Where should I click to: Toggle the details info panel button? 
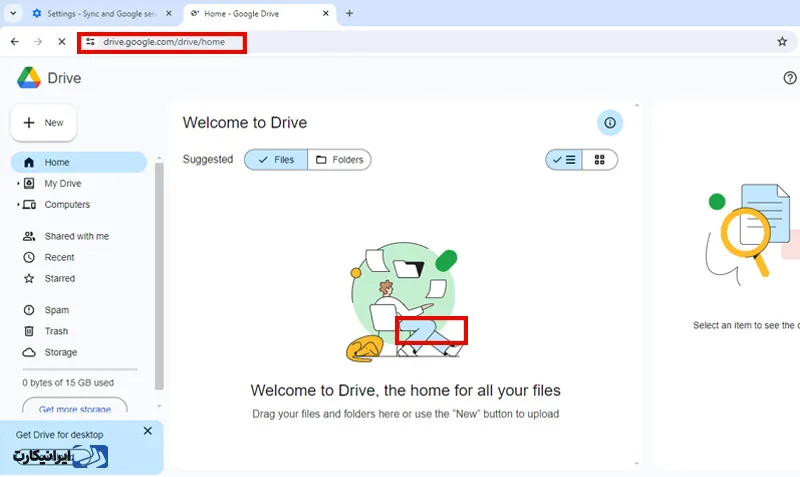click(x=610, y=123)
